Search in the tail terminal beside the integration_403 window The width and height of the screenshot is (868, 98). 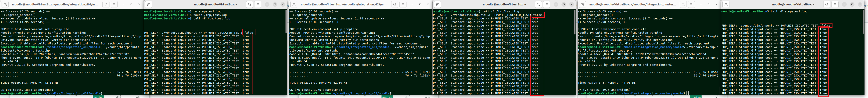tap(538, 4)
